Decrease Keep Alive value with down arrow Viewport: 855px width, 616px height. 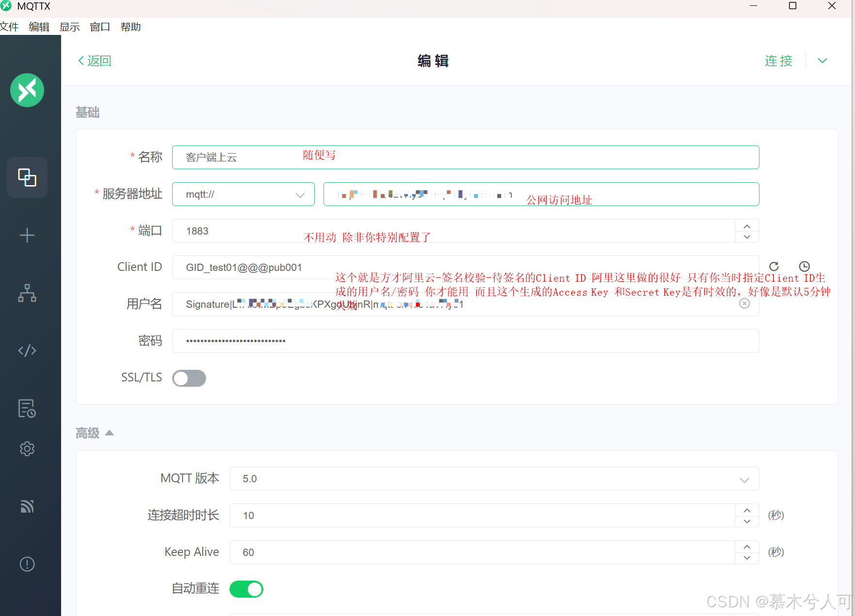point(747,558)
